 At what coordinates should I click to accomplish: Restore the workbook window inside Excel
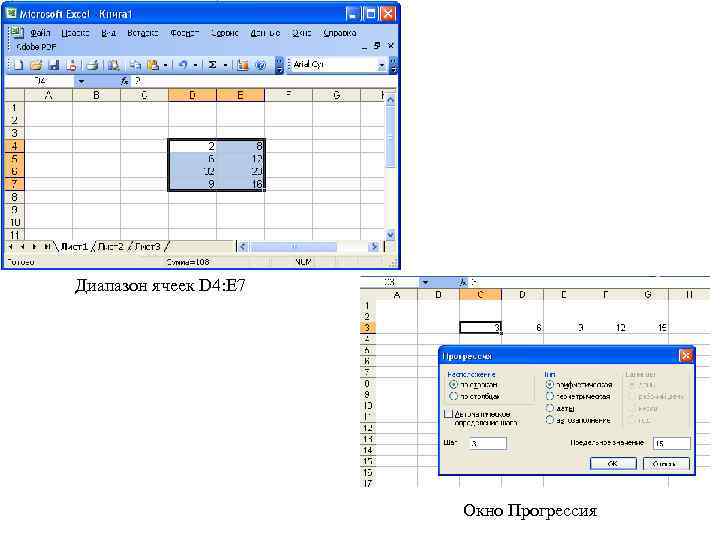(377, 45)
